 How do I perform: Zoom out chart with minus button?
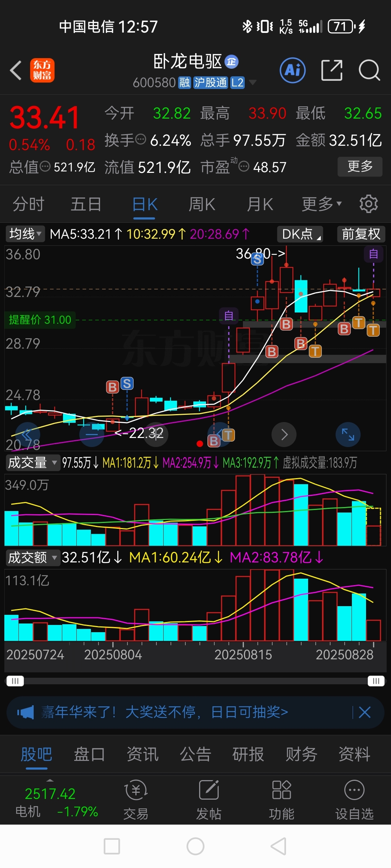(92, 434)
